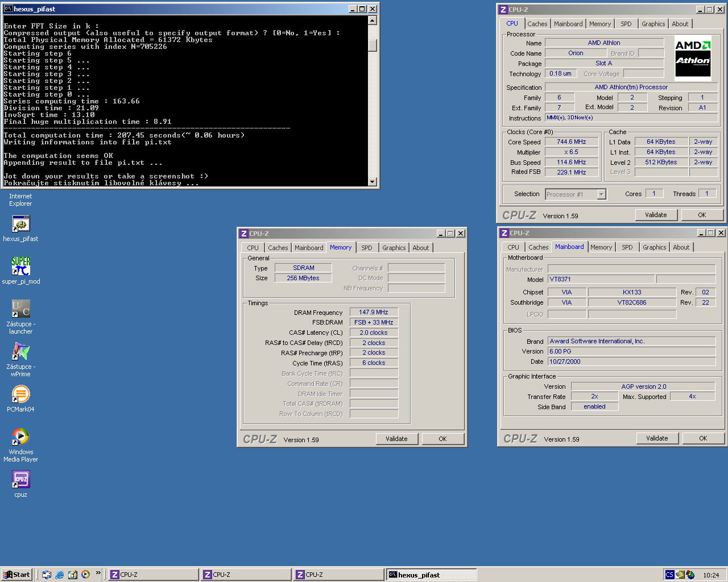Open the NVIDIA tray icon
728x582 pixels.
coord(680,575)
